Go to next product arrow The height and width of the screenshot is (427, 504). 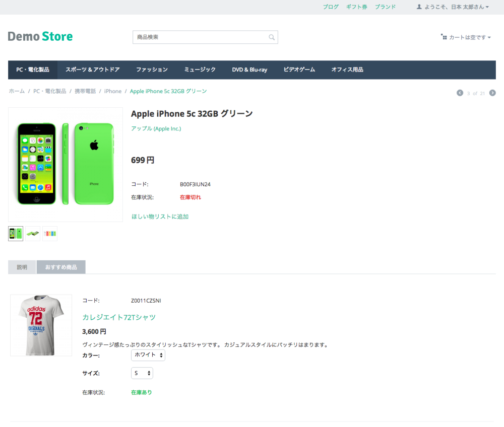492,93
